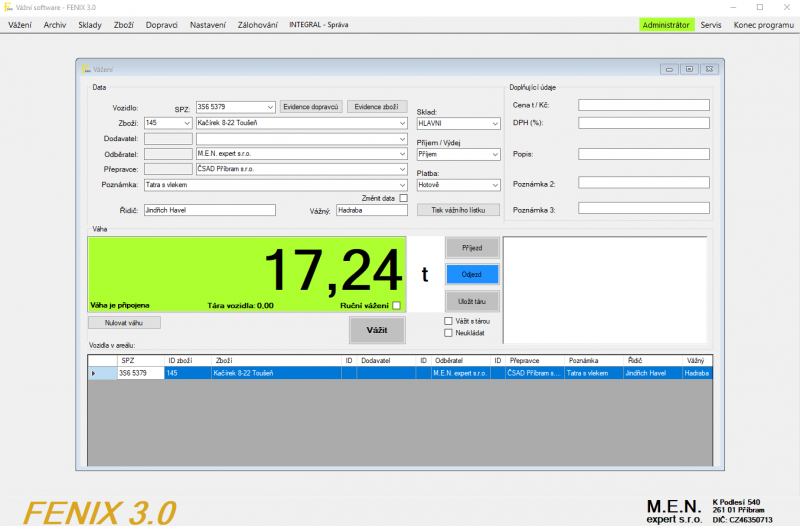Click the Vážení window icon in its title bar

(x=86, y=69)
